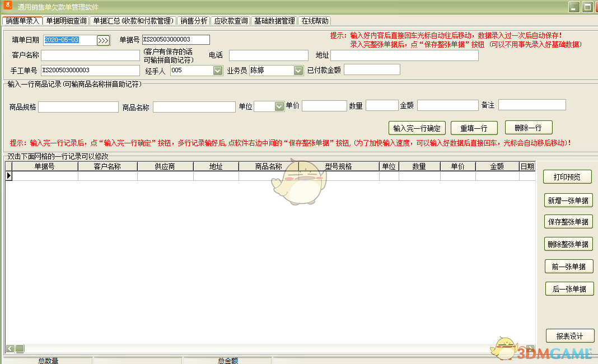598x364 pixels.
Task: Open the 报表设计 report designer
Action: (x=569, y=335)
